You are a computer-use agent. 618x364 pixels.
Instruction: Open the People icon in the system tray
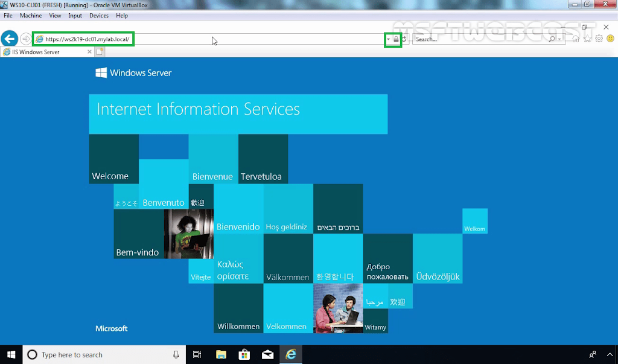click(x=593, y=354)
